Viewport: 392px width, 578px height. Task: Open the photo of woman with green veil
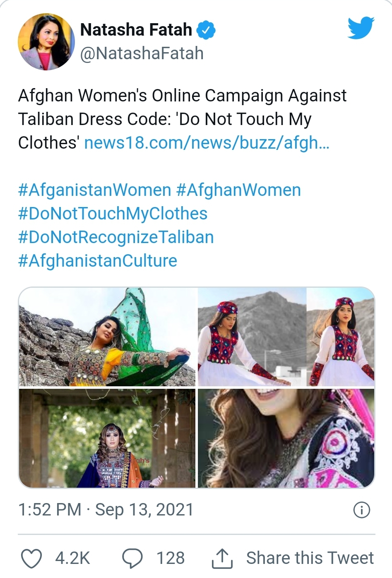[x=107, y=337]
